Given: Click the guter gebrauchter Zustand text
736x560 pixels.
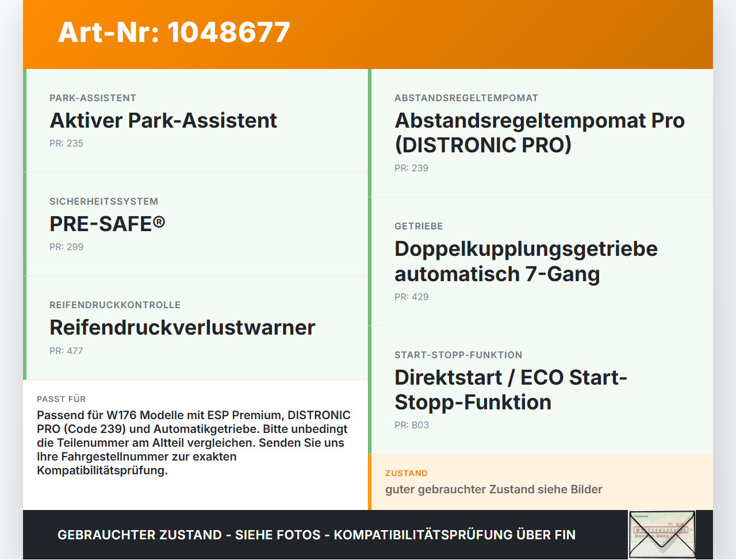Looking at the screenshot, I should click(x=493, y=489).
